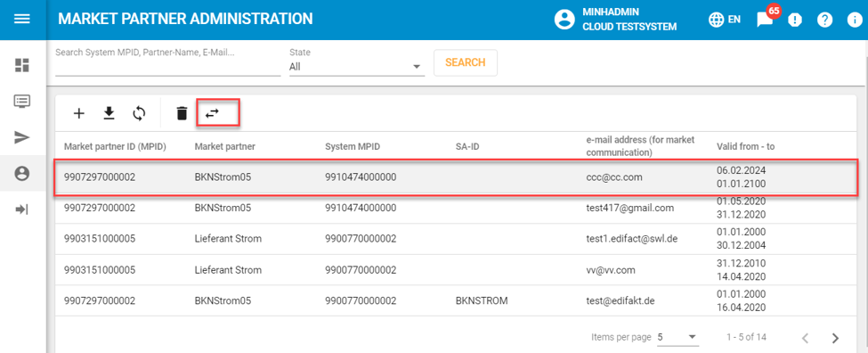This screenshot has height=353, width=868.
Task: Open the alert exclamation icon in header
Action: click(795, 20)
